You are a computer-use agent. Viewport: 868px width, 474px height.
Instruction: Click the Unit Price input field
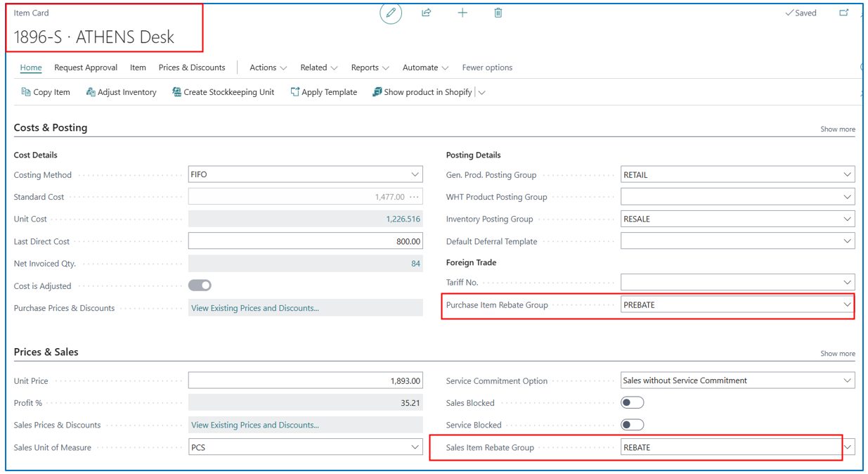305,381
